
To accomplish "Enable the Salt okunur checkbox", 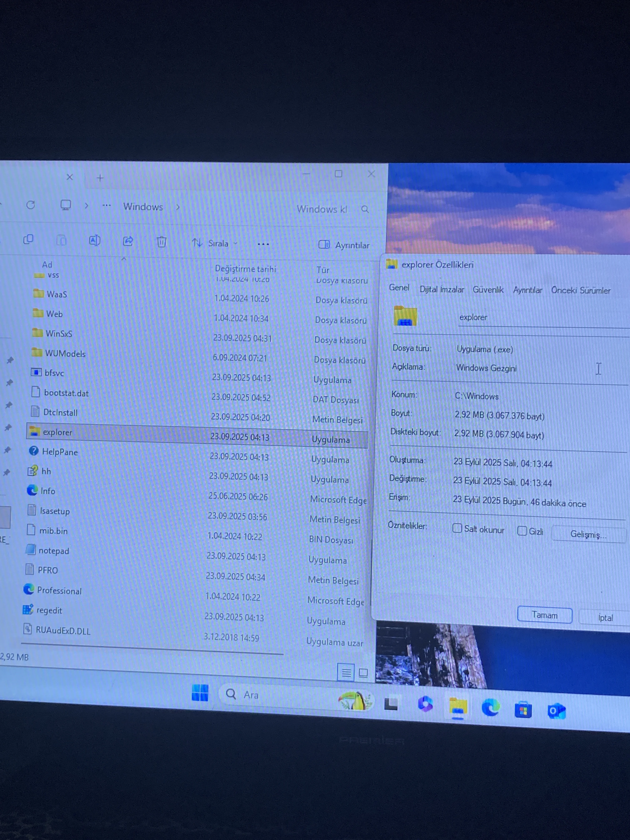I will [457, 528].
